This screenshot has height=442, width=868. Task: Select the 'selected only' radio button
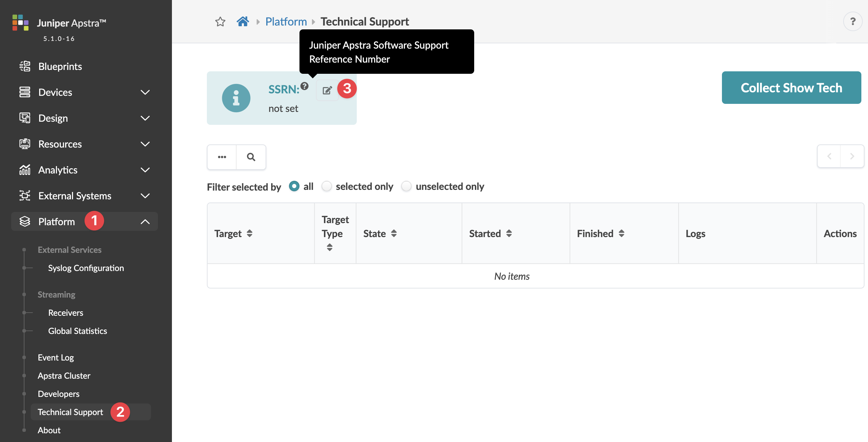point(327,186)
